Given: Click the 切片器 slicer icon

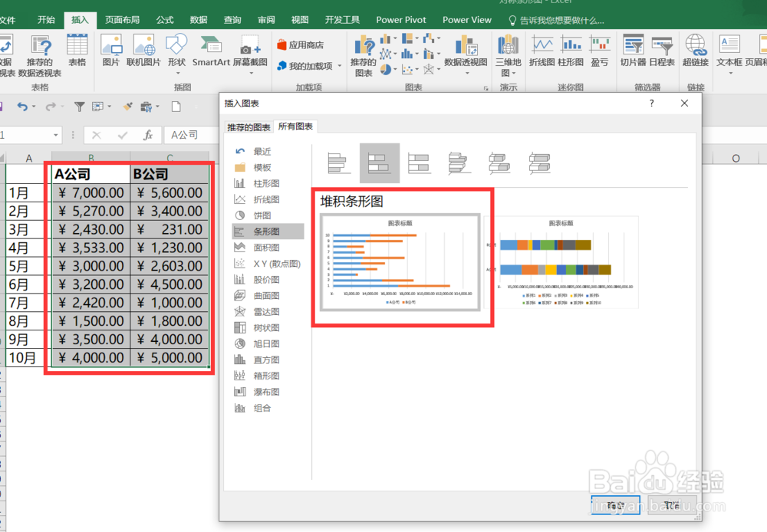Looking at the screenshot, I should point(633,51).
